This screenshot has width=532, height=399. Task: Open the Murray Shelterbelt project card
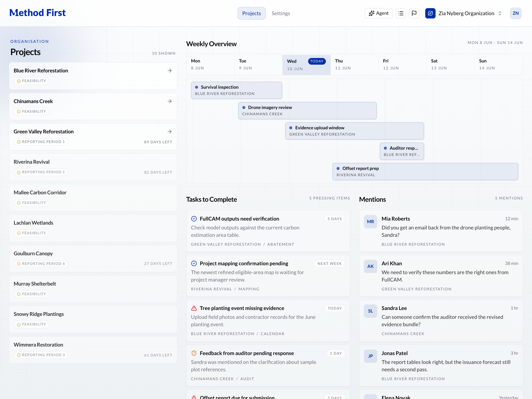(93, 289)
